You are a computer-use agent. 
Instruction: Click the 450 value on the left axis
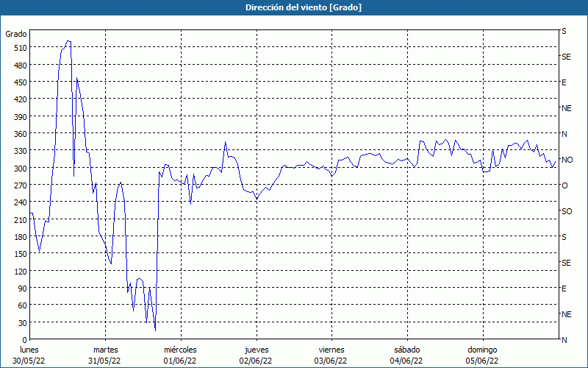click(x=21, y=82)
